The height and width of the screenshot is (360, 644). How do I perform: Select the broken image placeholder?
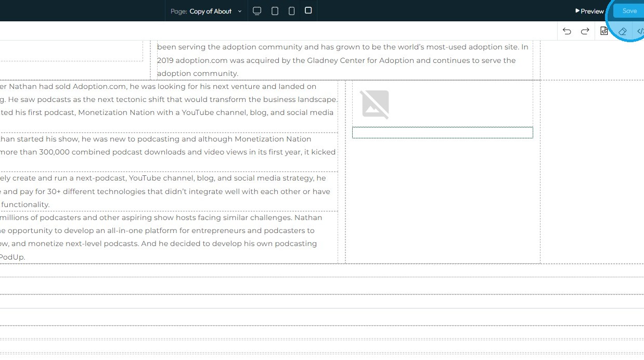tap(376, 104)
